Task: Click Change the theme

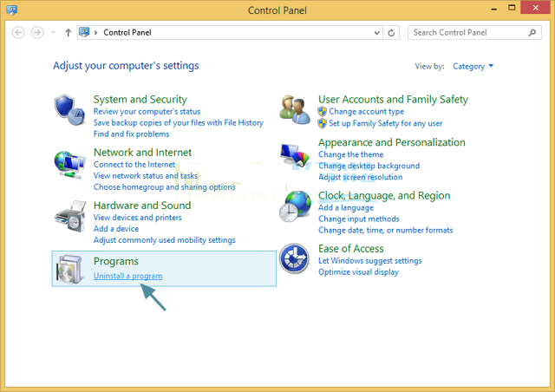Action: 350,154
